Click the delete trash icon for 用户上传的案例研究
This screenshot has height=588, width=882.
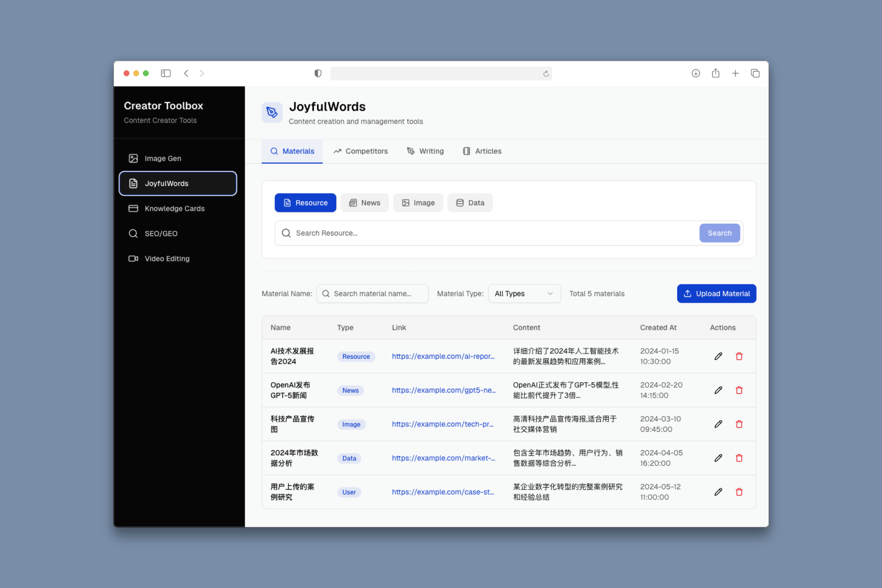pos(739,492)
